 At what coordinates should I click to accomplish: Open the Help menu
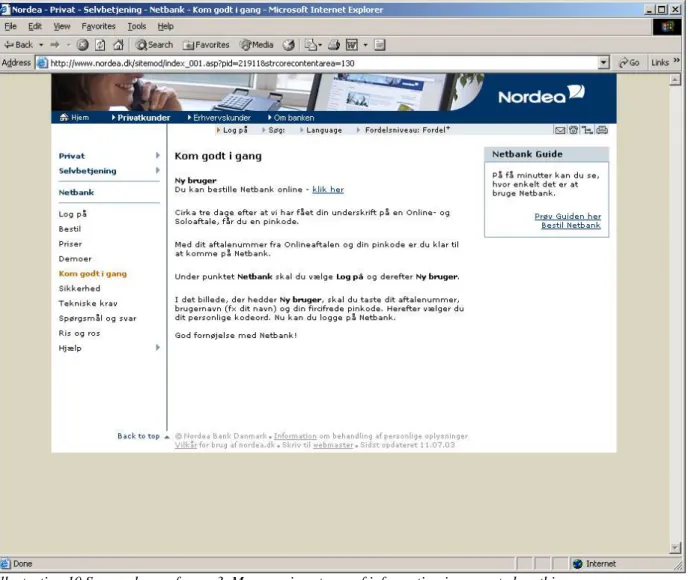click(165, 26)
